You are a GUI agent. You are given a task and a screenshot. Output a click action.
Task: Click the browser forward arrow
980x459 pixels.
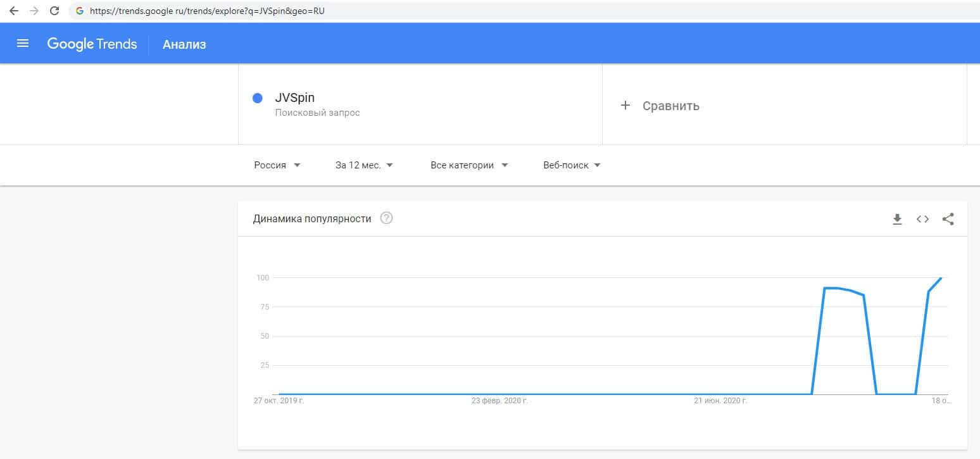click(x=34, y=11)
